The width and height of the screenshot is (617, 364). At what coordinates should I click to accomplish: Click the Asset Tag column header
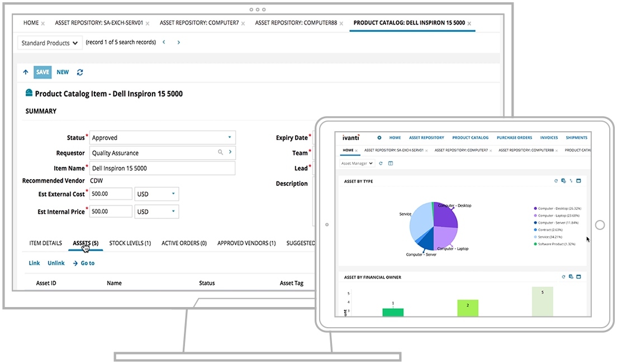[x=292, y=283]
